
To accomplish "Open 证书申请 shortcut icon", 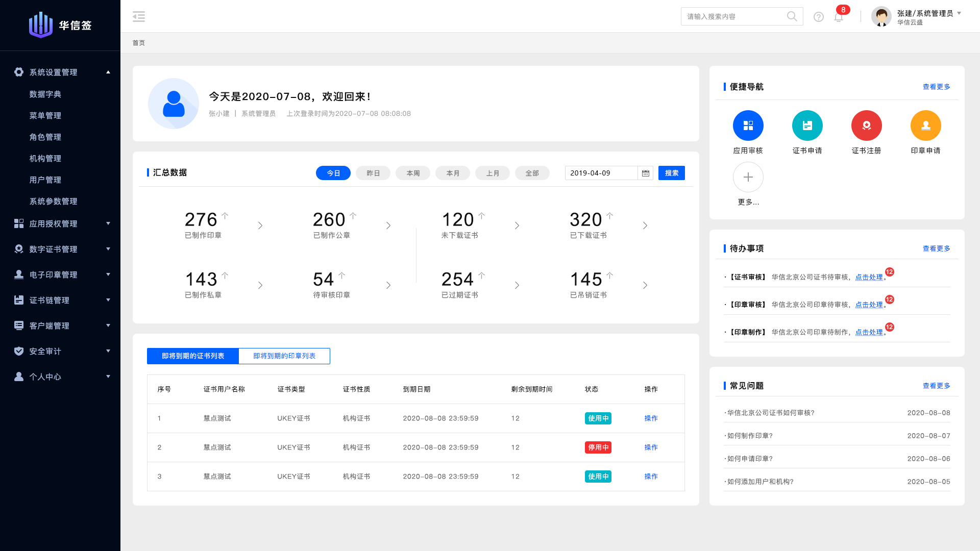I will pos(807,126).
